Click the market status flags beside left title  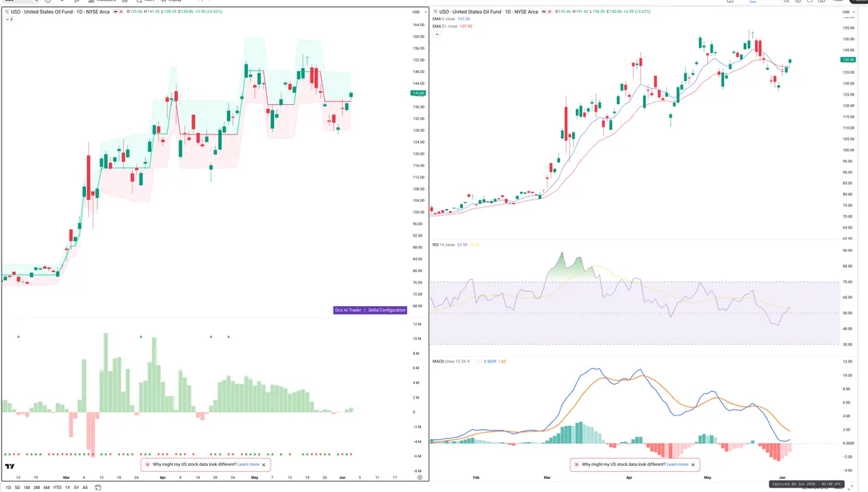[x=119, y=12]
